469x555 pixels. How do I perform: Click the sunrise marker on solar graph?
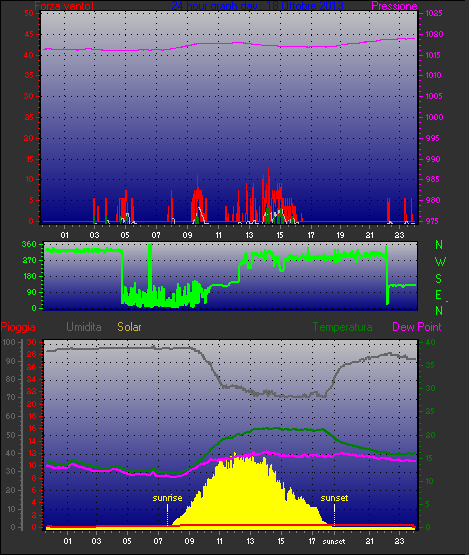click(x=167, y=498)
